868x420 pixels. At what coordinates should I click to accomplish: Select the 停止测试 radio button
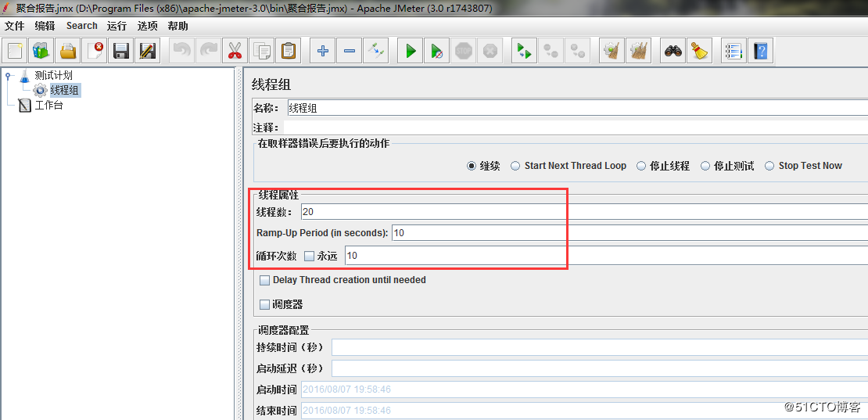click(x=705, y=166)
